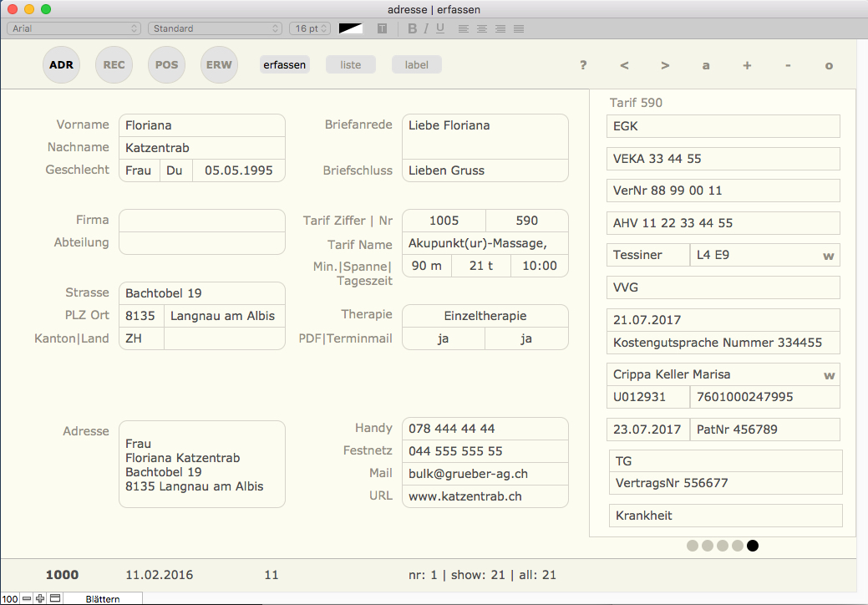The width and height of the screenshot is (868, 605).
Task: Center-align the text
Action: [482, 28]
